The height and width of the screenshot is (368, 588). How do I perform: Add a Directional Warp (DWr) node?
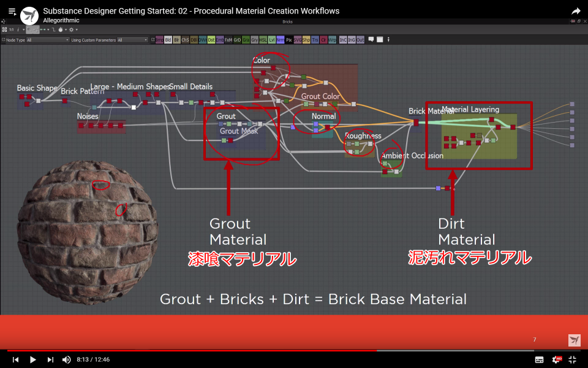click(203, 40)
